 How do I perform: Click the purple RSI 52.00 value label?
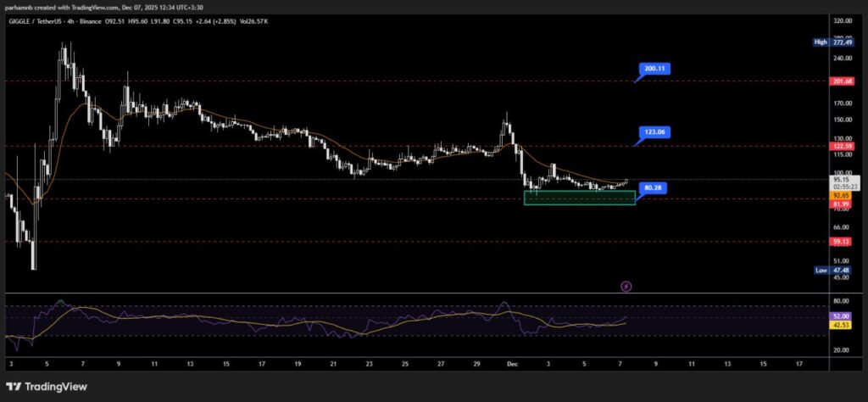click(x=843, y=315)
